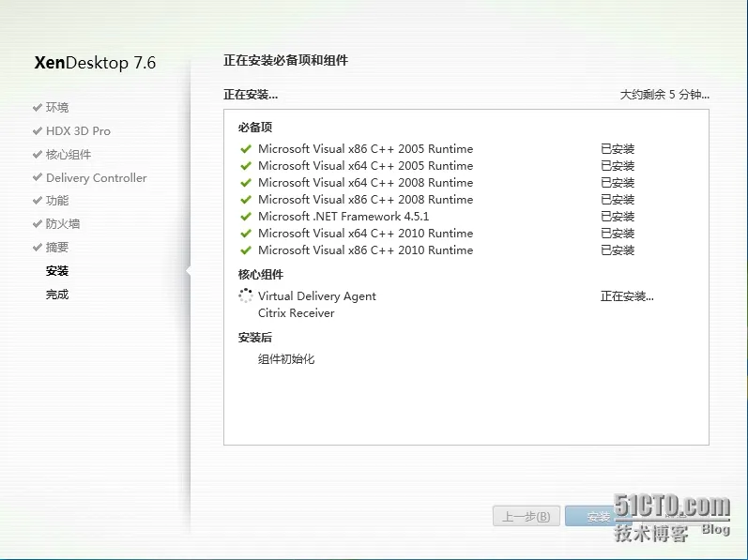This screenshot has height=560, width=748.
Task: Click the checkmark beside 防火墙 step
Action: click(38, 223)
